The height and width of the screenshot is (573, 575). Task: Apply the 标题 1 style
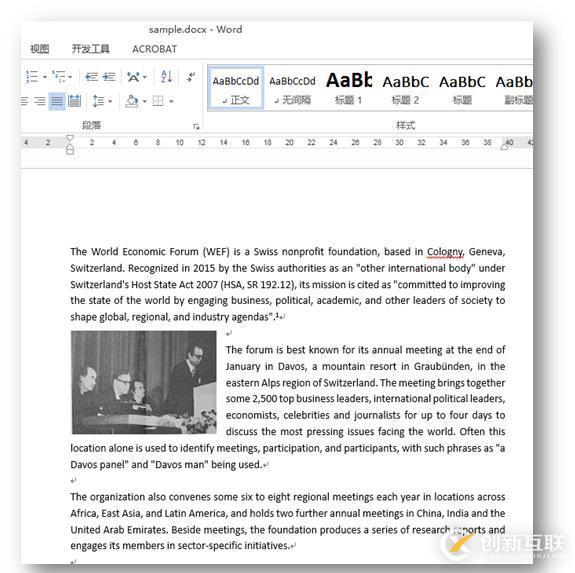coord(349,88)
